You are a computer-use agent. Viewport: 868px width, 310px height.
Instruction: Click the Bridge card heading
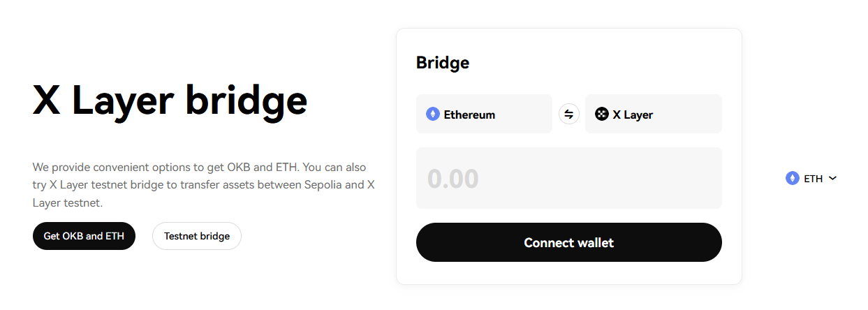443,63
